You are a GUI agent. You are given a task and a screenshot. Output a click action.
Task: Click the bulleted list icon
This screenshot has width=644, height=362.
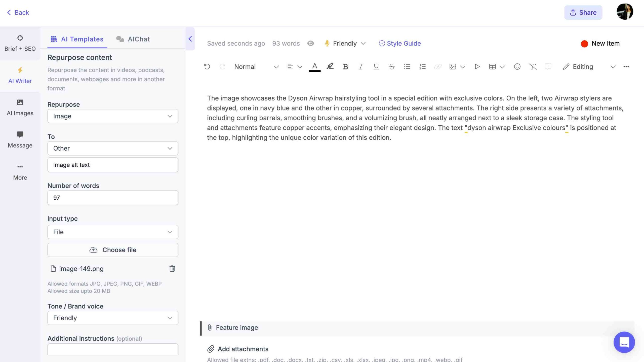click(x=407, y=66)
